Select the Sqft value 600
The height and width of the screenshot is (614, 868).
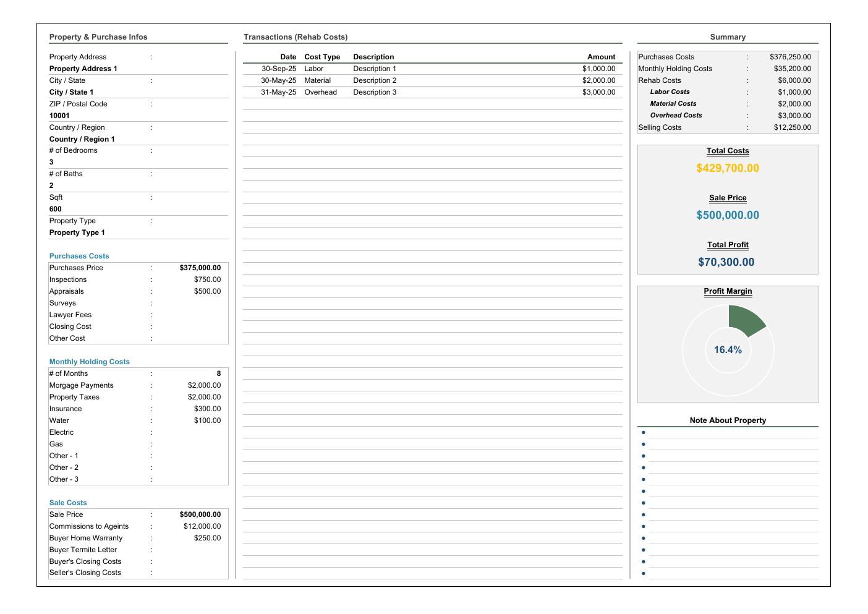[x=55, y=209]
